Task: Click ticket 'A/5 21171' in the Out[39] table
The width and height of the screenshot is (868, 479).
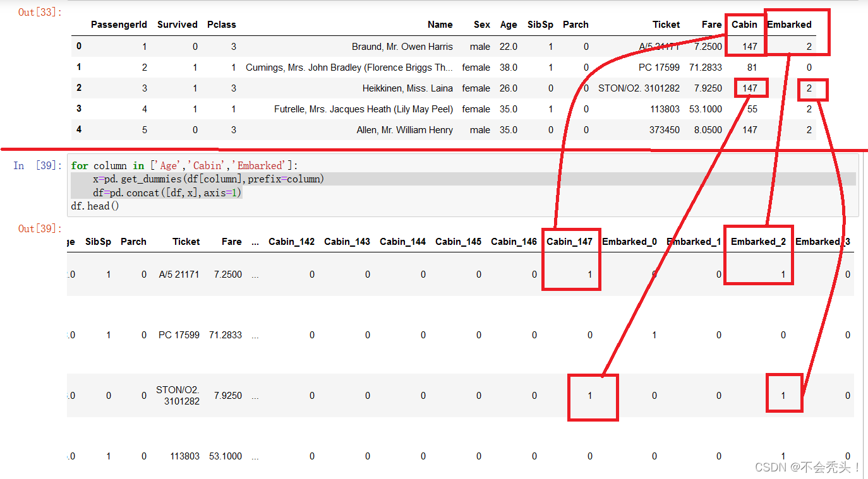Action: (x=179, y=275)
